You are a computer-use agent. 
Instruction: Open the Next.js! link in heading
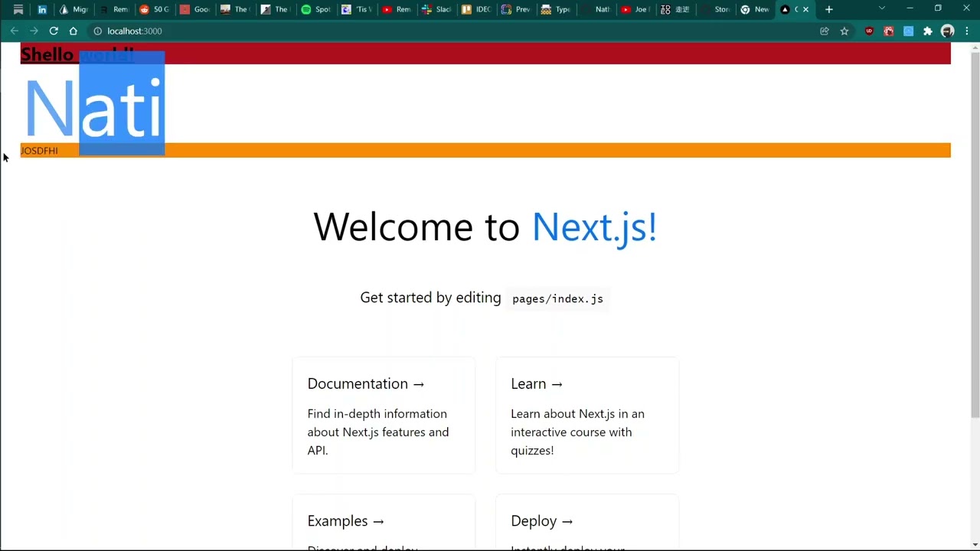[594, 227]
